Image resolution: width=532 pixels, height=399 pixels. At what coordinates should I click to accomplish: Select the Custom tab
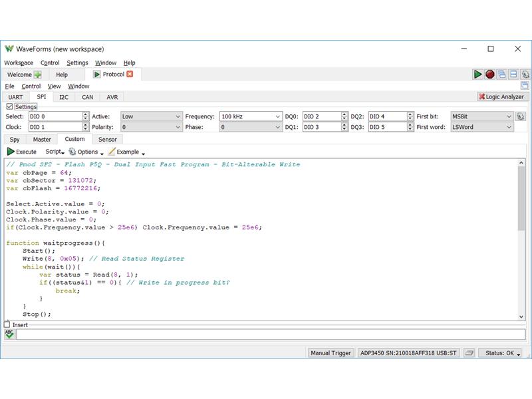pos(74,139)
